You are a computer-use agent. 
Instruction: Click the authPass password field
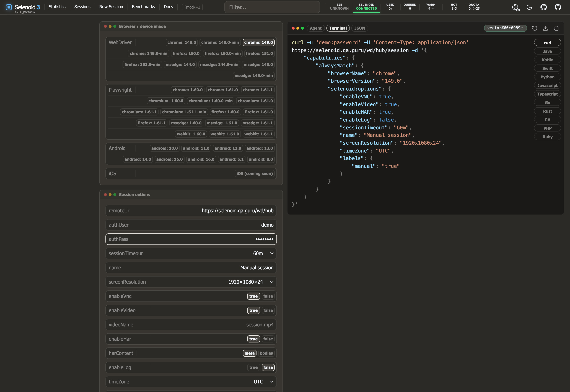[x=191, y=239]
